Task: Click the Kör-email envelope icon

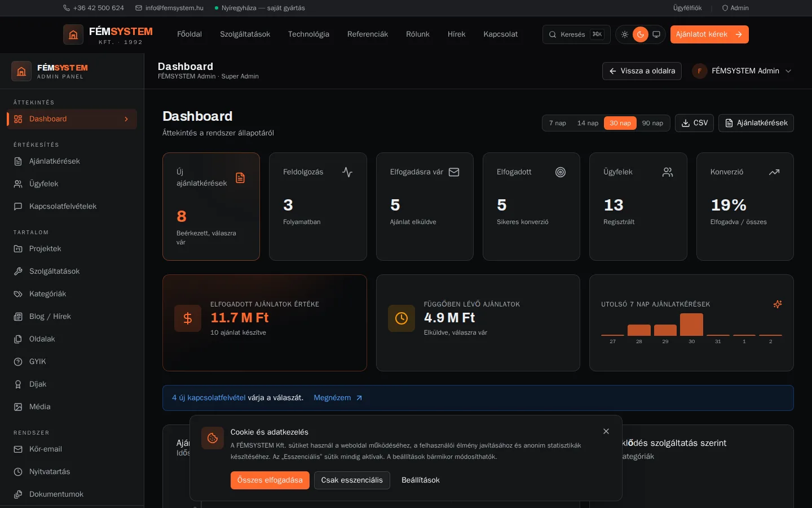Action: pyautogui.click(x=18, y=449)
